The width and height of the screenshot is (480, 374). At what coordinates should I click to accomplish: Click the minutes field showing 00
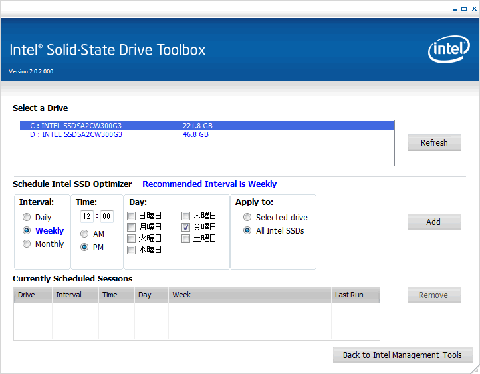coord(107,216)
